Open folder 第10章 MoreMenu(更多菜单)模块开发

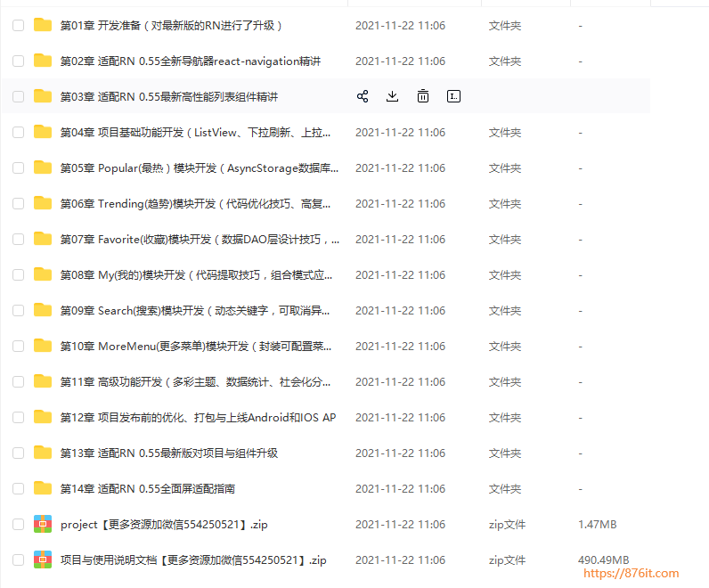click(x=196, y=347)
